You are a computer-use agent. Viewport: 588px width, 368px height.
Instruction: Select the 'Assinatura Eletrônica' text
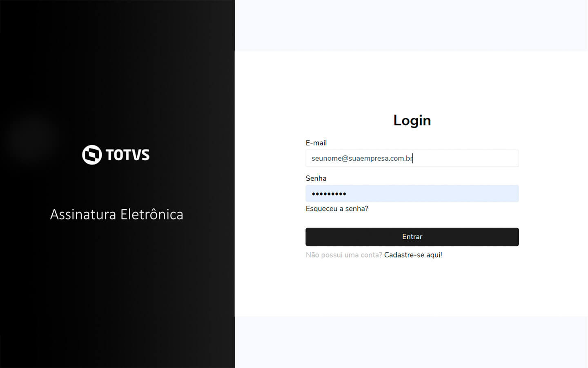117,214
